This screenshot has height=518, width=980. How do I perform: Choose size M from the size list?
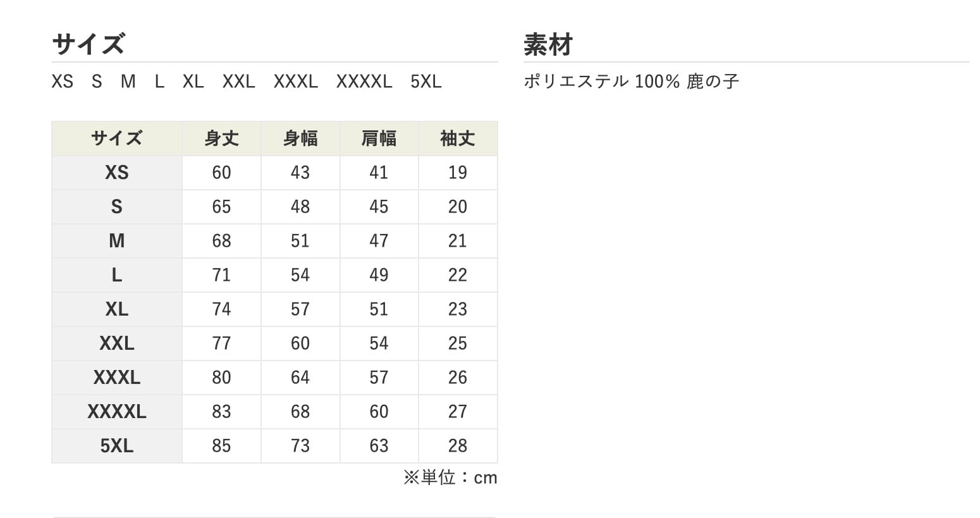(x=128, y=82)
